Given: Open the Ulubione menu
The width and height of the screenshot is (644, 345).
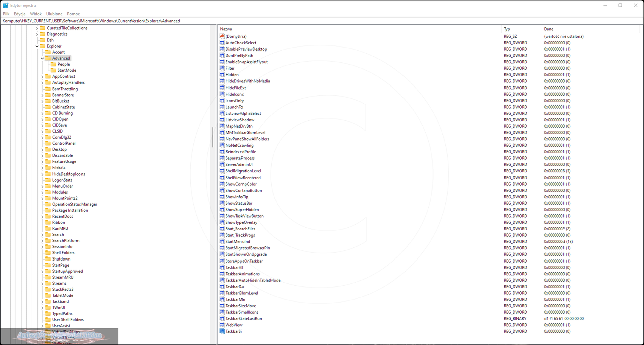Looking at the screenshot, I should click(x=54, y=14).
